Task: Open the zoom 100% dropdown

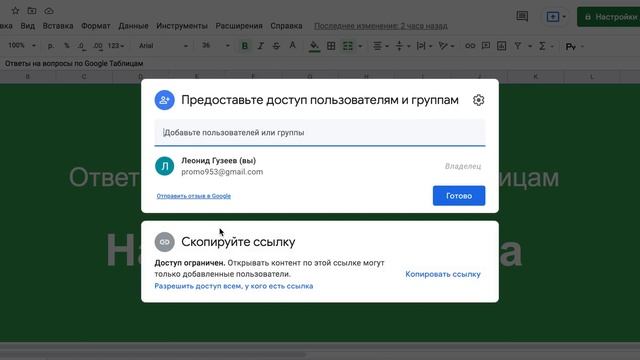Action: click(22, 45)
